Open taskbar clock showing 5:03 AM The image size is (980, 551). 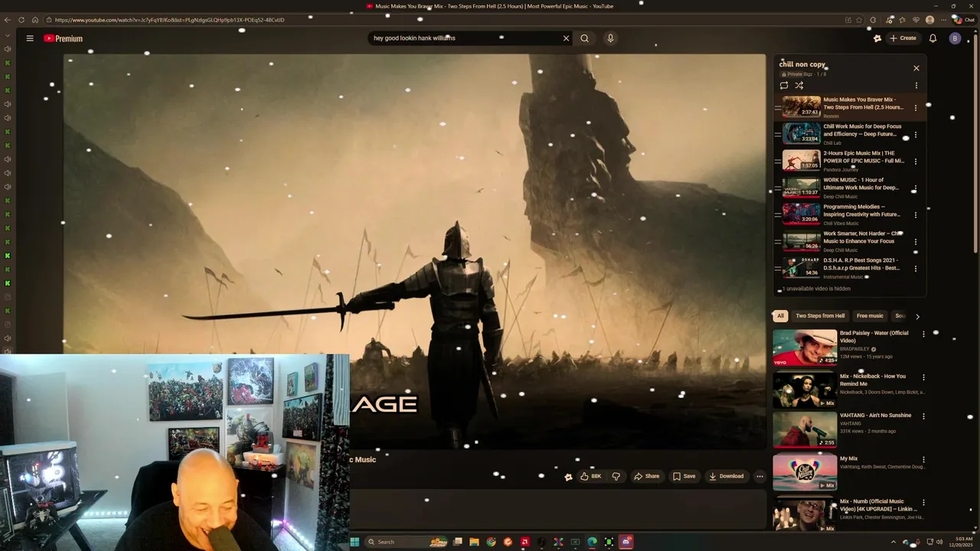click(961, 542)
